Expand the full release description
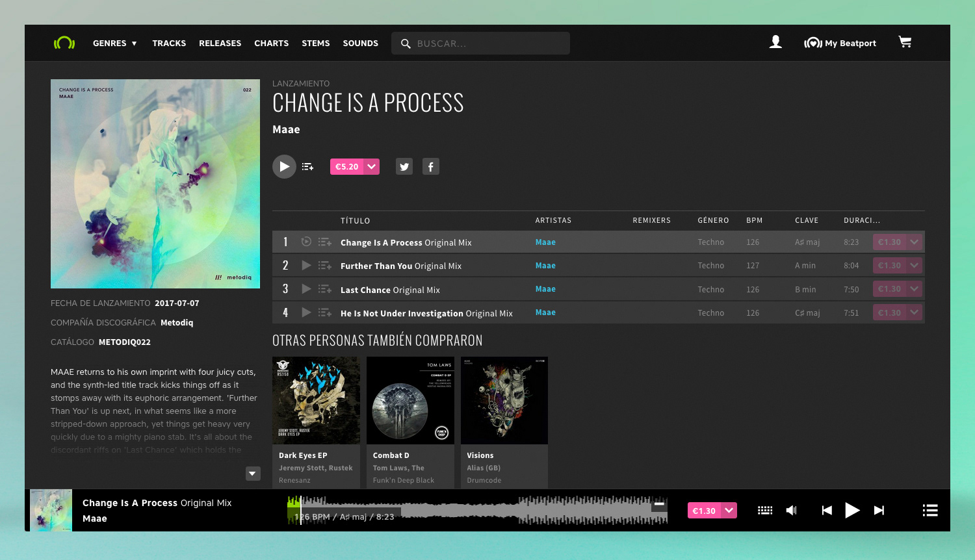The image size is (975, 560). point(253,474)
